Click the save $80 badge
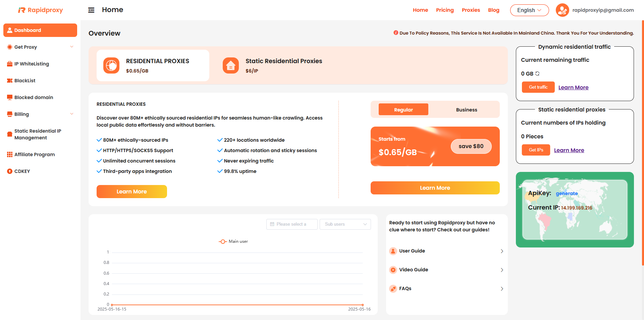The image size is (644, 320). click(471, 146)
